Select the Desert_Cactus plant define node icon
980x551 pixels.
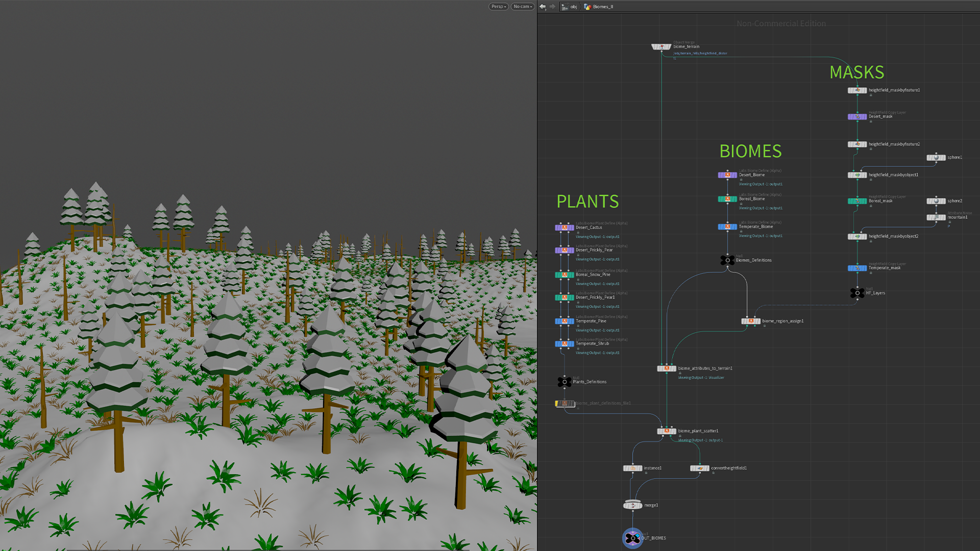click(565, 228)
